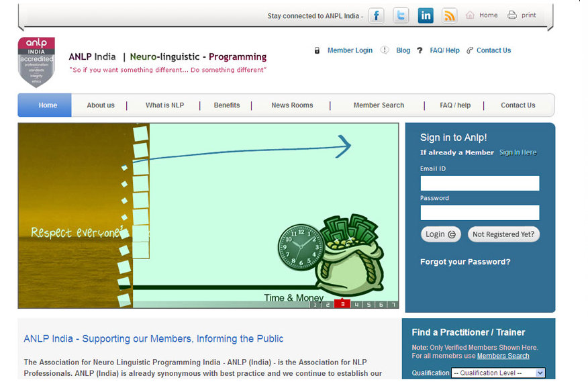Viewport: 588px width, 392px height.
Task: Click the Time & Money slideshow banner image
Action: pyautogui.click(x=208, y=215)
